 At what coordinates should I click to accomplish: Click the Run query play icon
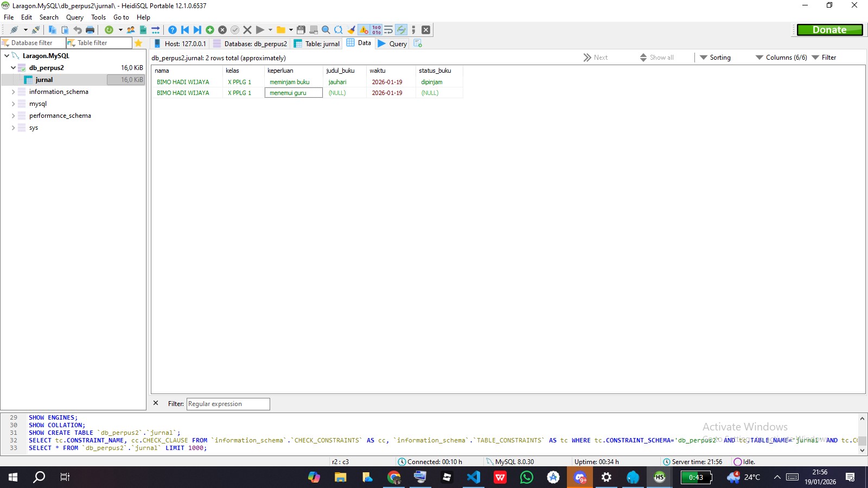pos(260,30)
